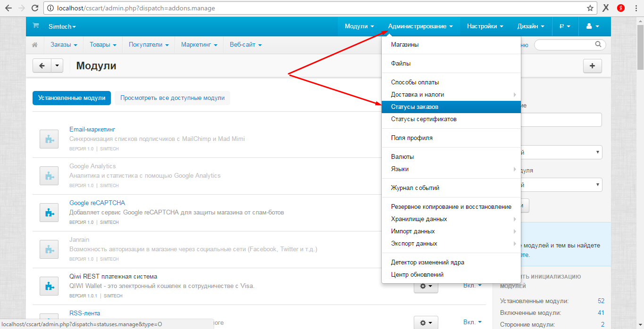The width and height of the screenshot is (644, 329).
Task: Open caret dropdown next to back button
Action: pyautogui.click(x=57, y=66)
